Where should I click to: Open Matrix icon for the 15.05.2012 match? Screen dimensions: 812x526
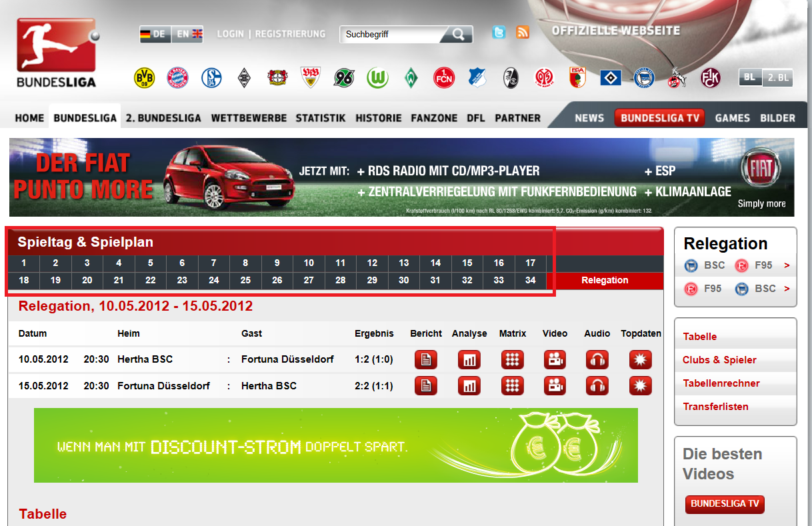[512, 386]
